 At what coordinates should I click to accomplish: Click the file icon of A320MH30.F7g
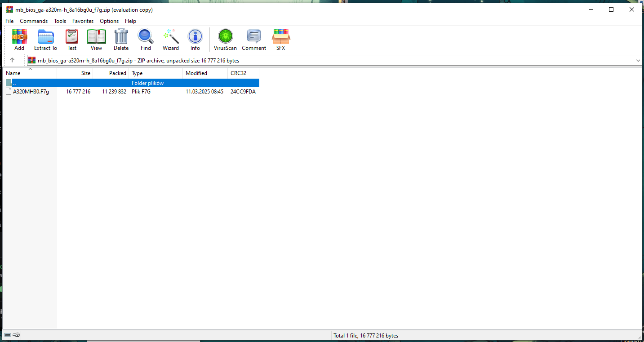tap(9, 92)
